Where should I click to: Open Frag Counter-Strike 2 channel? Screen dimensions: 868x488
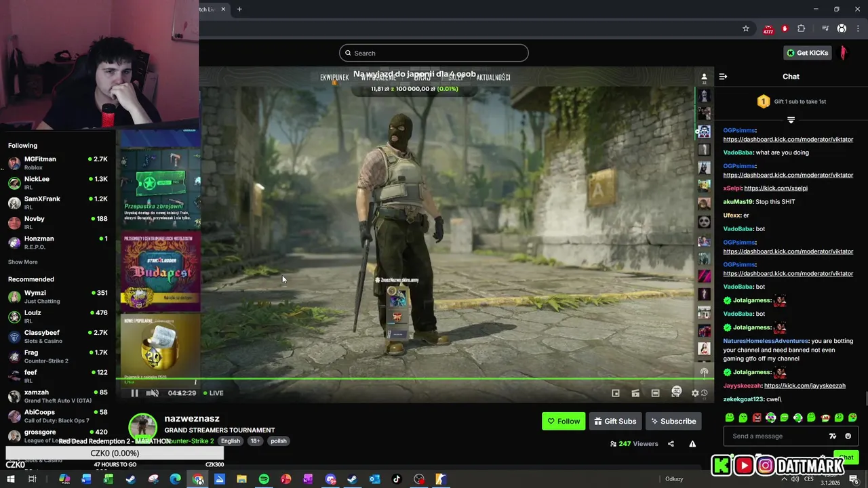click(58, 356)
